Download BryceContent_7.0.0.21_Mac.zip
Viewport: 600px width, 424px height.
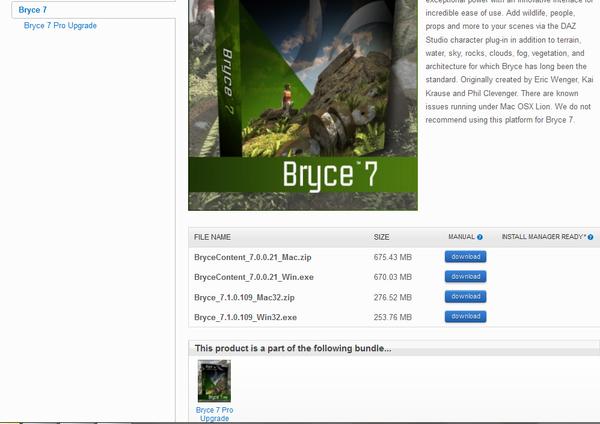point(465,257)
